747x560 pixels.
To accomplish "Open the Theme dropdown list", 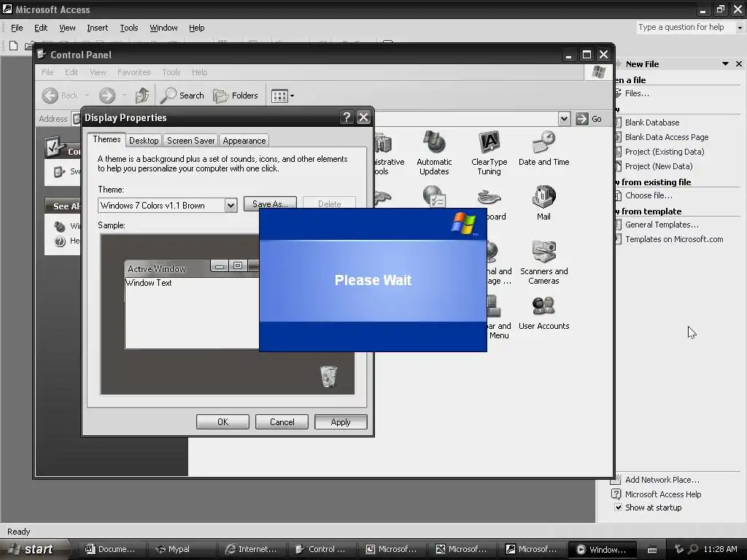I will 231,205.
